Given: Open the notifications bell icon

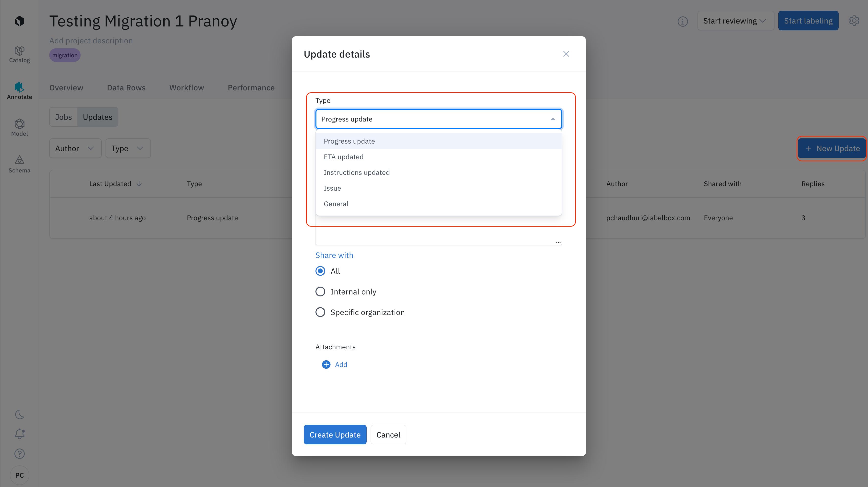Looking at the screenshot, I should coord(20,434).
